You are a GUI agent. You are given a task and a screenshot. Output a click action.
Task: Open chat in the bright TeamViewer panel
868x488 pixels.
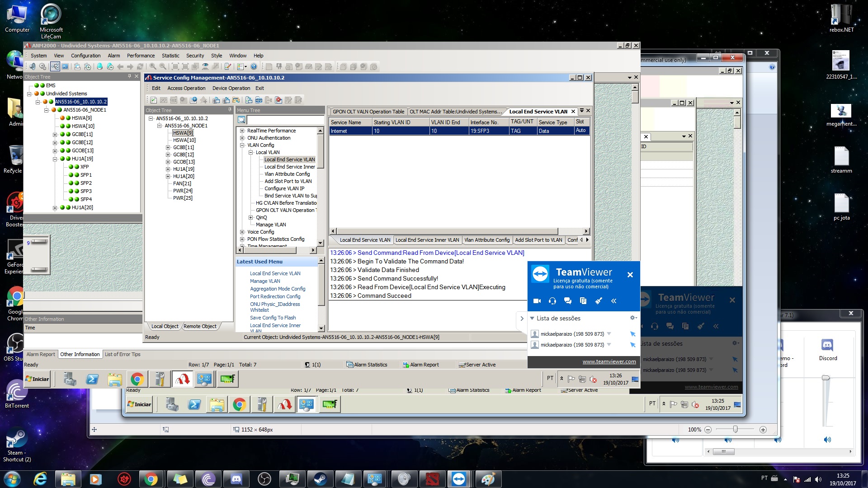[568, 301]
